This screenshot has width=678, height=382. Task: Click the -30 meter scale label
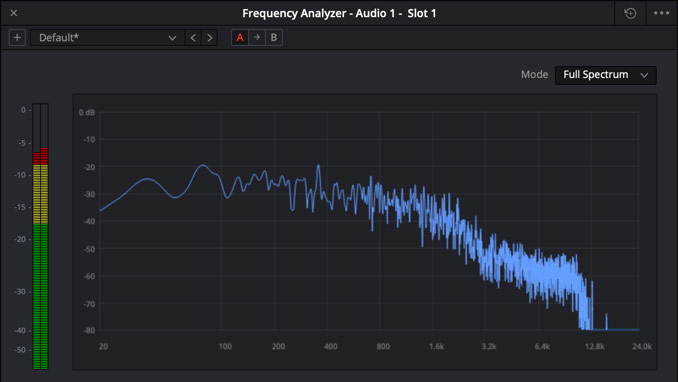click(20, 292)
